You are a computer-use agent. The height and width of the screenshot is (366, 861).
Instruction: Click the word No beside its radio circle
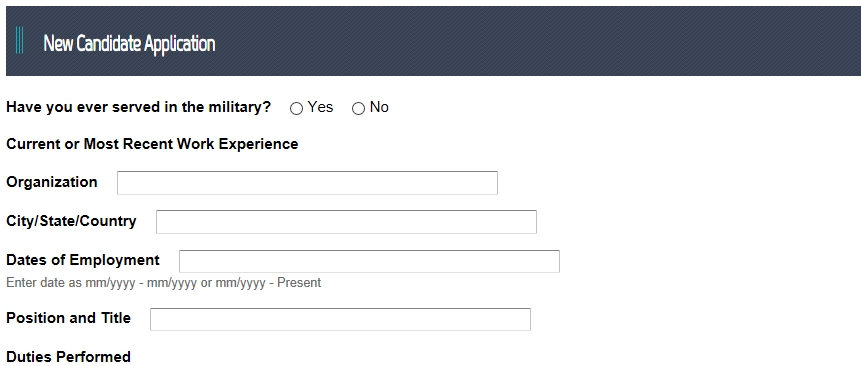point(379,107)
